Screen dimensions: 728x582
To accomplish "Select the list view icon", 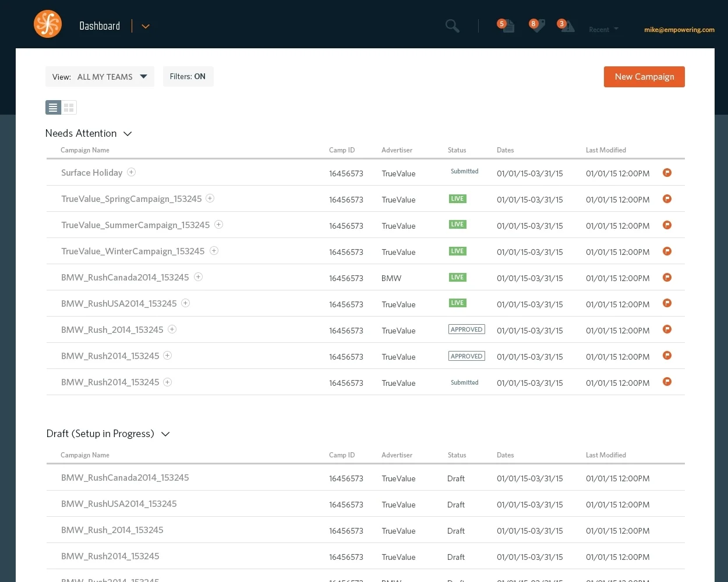I will pyautogui.click(x=53, y=107).
